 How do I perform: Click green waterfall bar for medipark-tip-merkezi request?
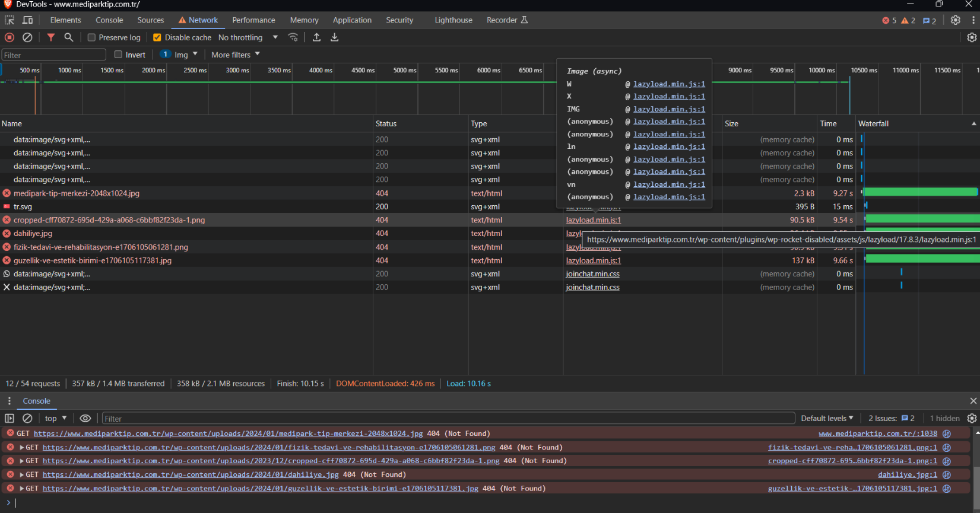[x=920, y=192]
